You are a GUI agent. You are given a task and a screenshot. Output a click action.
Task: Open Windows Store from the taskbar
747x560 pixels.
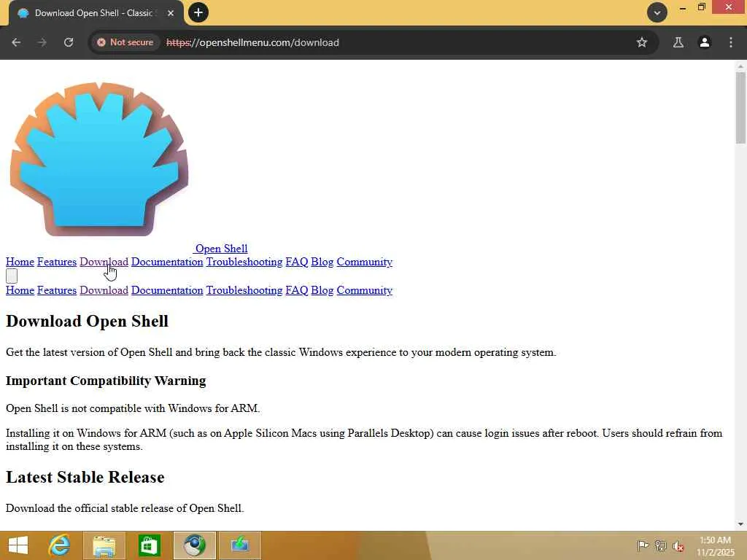click(149, 545)
